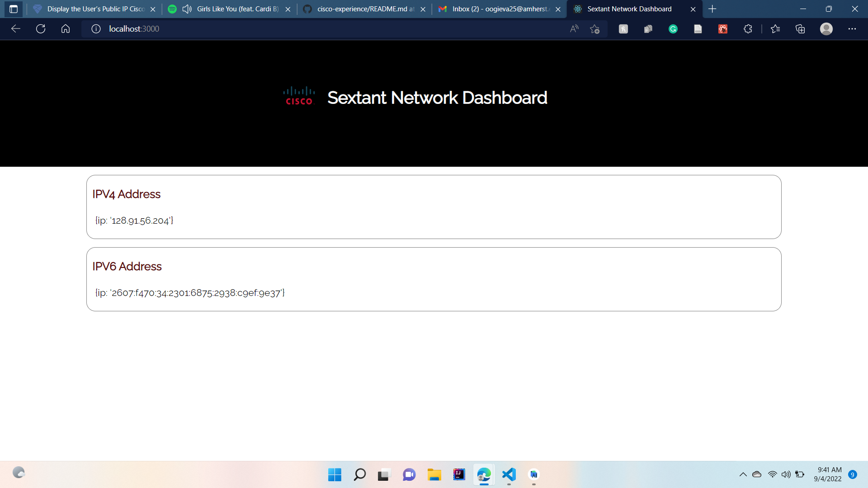The width and height of the screenshot is (868, 488).
Task: Open weather widget on taskbar
Action: point(19,473)
